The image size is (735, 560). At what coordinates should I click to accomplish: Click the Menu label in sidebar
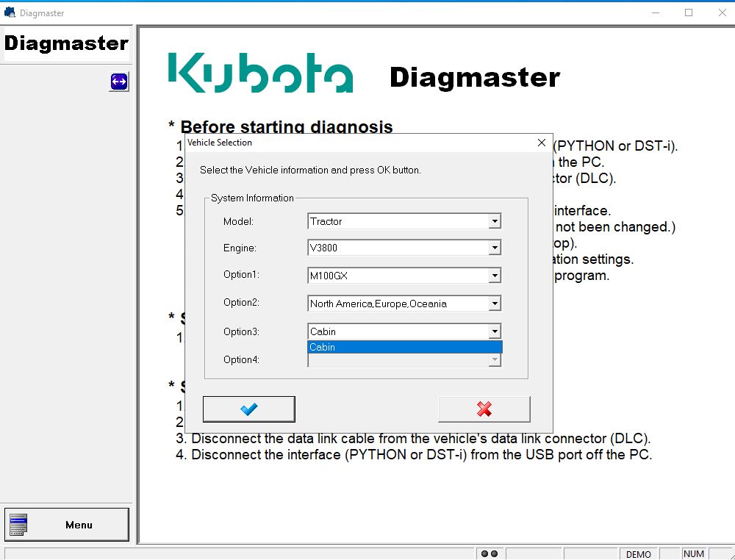(x=79, y=525)
